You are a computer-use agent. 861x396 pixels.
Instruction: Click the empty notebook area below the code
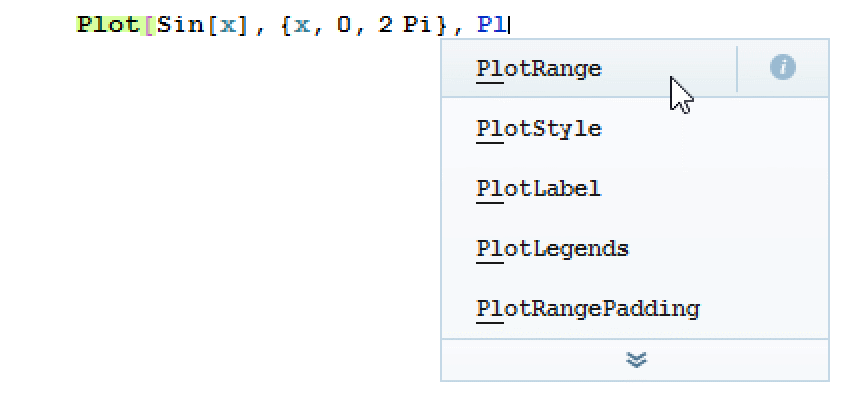(x=220, y=220)
